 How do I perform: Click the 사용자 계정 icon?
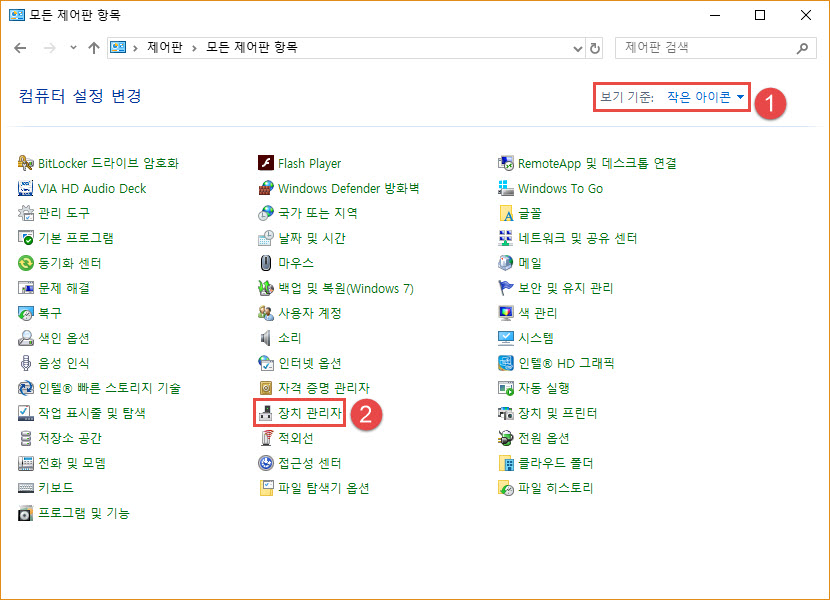pyautogui.click(x=266, y=313)
